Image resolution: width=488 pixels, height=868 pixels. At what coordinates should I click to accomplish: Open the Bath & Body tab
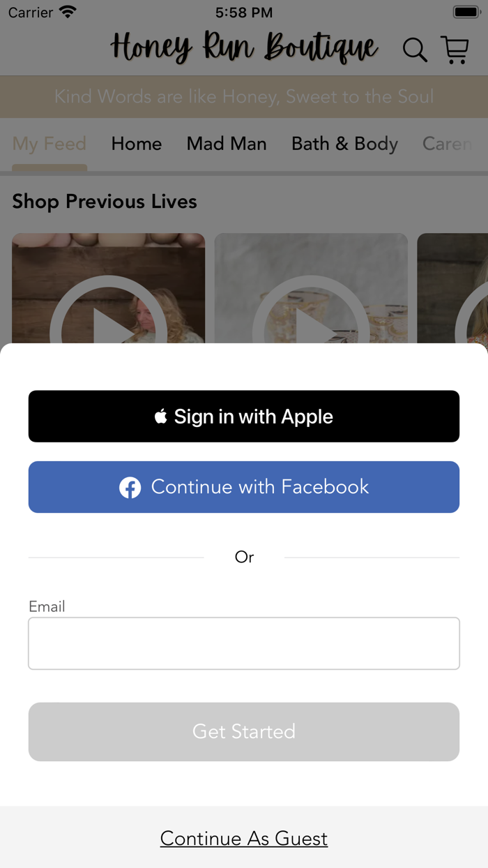[344, 144]
